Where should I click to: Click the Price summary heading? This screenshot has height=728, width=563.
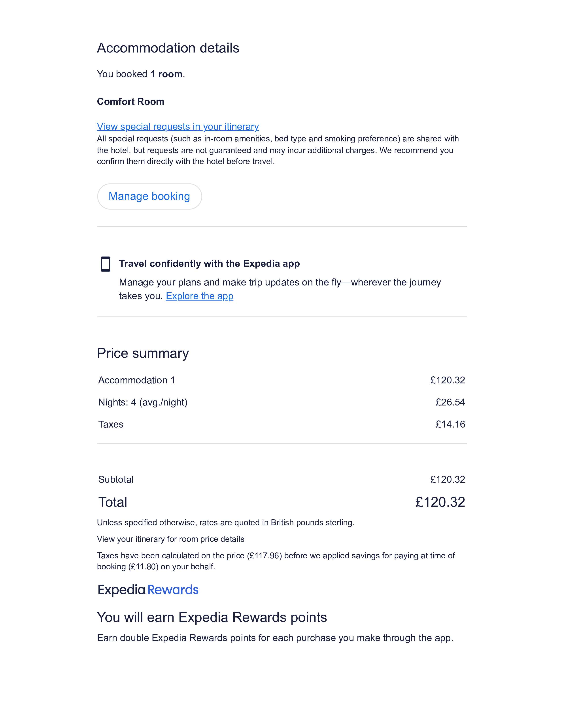tap(143, 353)
